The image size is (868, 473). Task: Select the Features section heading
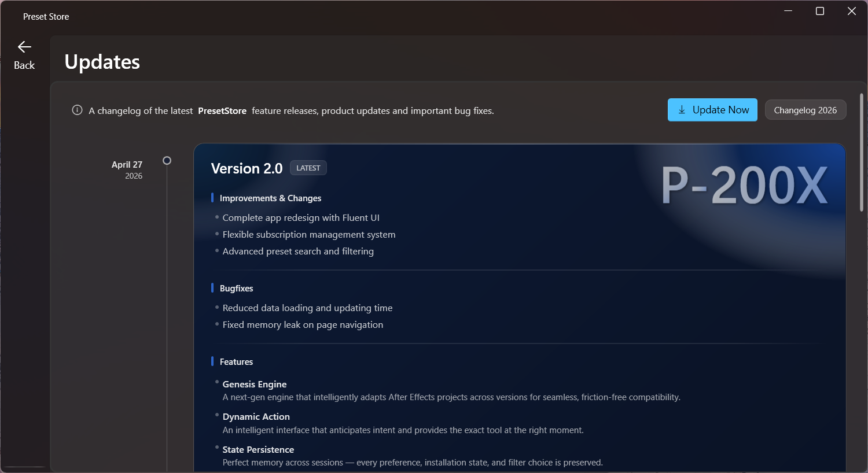click(x=236, y=361)
